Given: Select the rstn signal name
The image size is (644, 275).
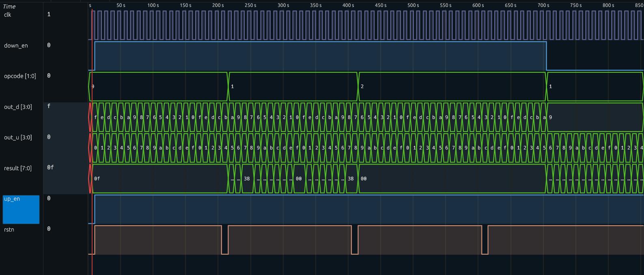Looking at the screenshot, I should pos(9,230).
